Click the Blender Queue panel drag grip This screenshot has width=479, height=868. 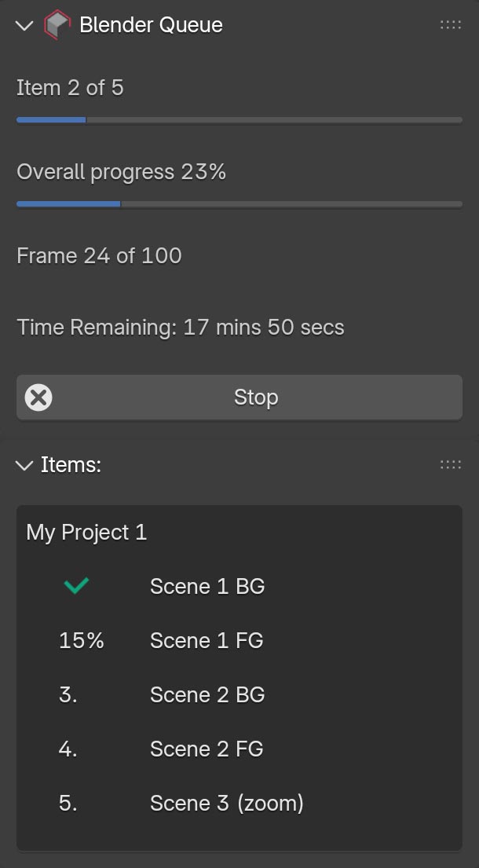(451, 25)
